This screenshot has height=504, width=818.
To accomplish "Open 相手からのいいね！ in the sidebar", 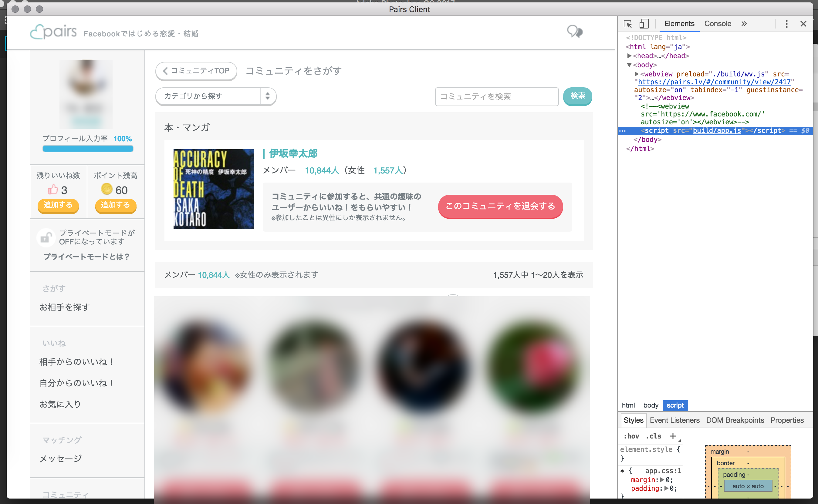I will (77, 362).
